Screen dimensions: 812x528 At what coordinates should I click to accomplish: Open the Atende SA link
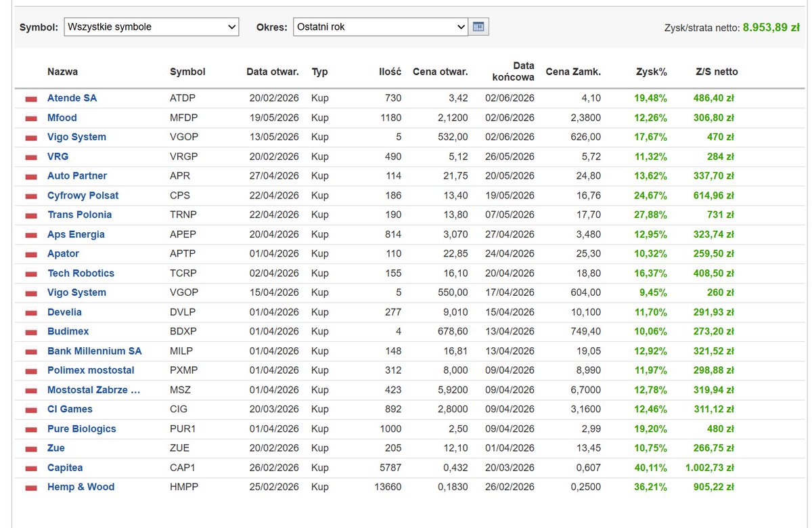click(72, 98)
